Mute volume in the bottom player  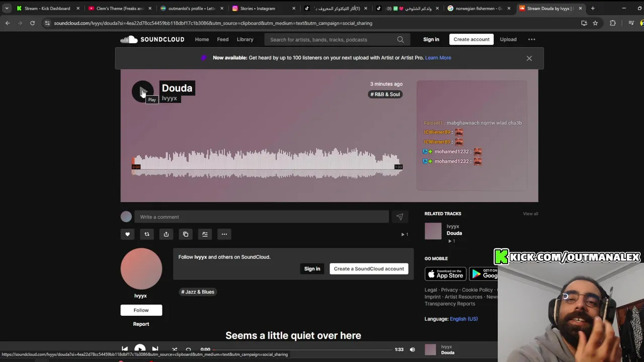tap(412, 349)
